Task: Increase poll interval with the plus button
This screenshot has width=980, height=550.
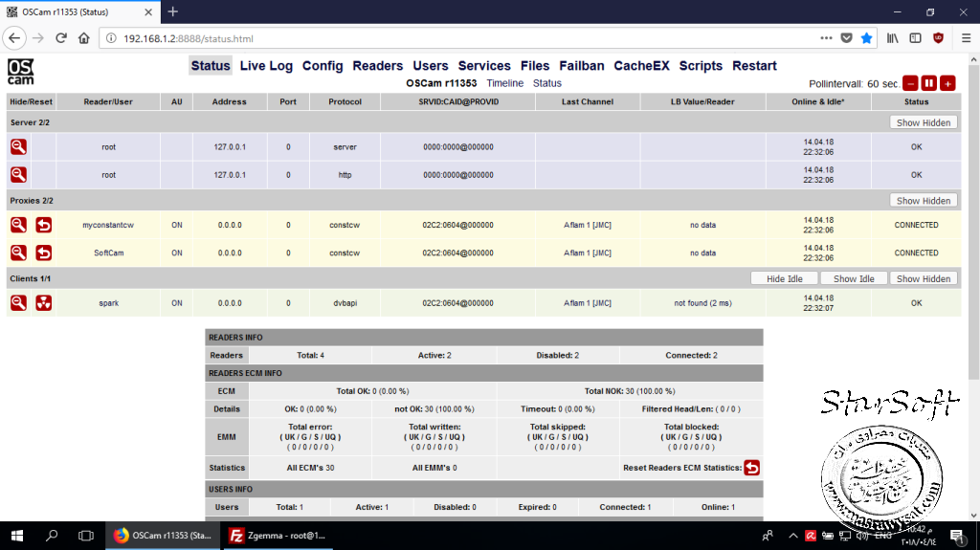Action: coord(947,83)
